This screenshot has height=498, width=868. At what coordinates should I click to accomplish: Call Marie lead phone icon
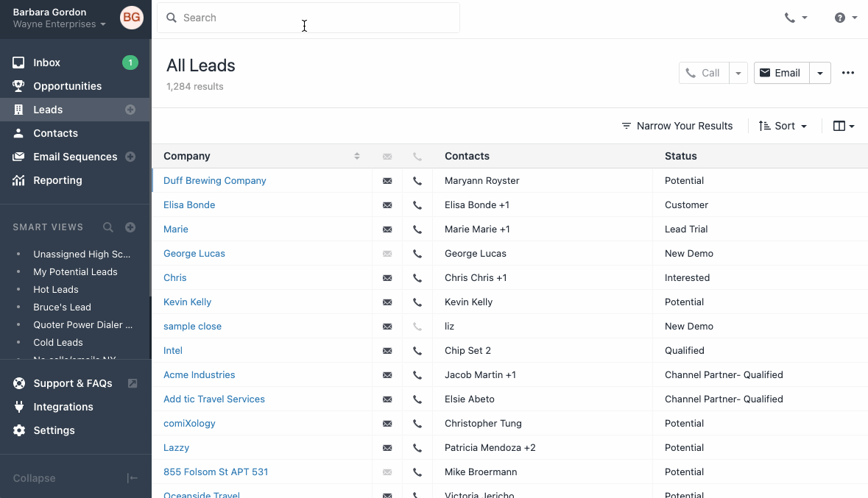coord(417,230)
